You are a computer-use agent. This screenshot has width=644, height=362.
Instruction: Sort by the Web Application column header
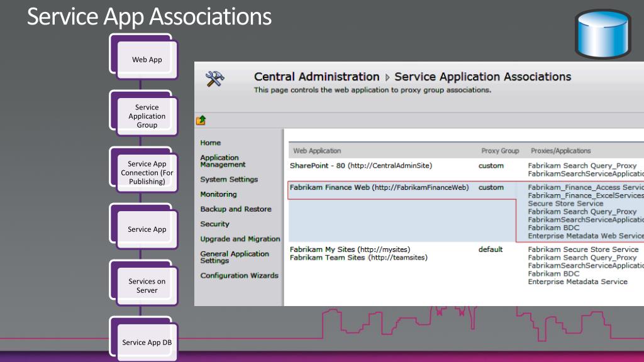(317, 151)
